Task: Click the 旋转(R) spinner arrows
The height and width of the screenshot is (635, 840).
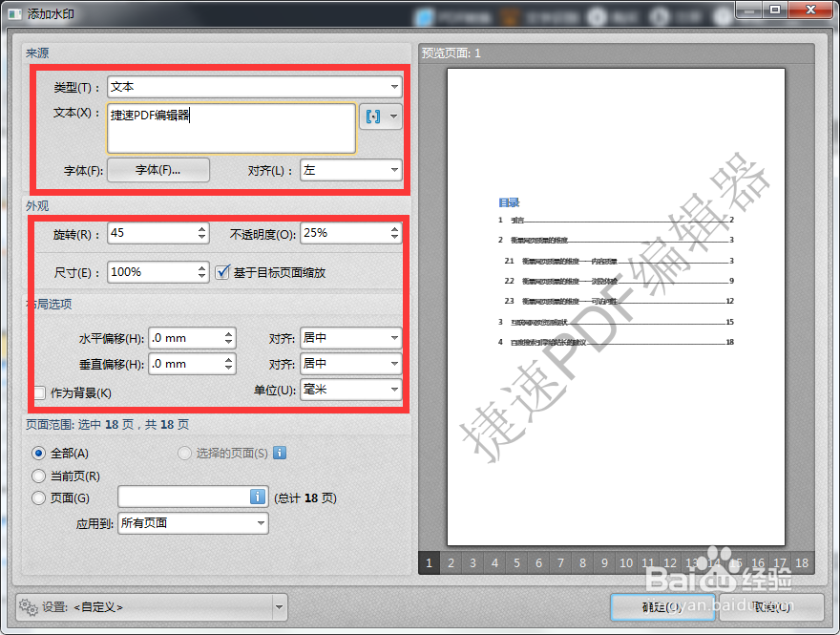Action: point(202,233)
